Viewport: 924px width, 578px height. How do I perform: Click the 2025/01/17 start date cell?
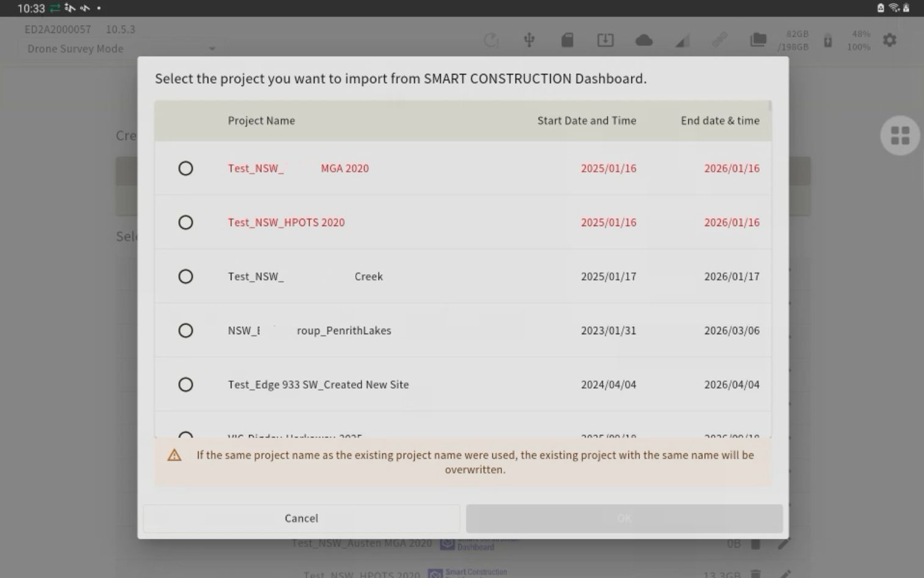tap(608, 277)
